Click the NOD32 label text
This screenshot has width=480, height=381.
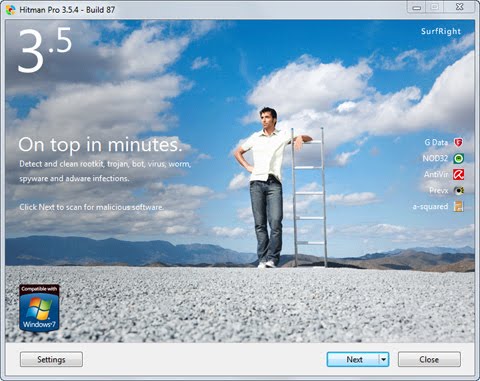pyautogui.click(x=435, y=158)
